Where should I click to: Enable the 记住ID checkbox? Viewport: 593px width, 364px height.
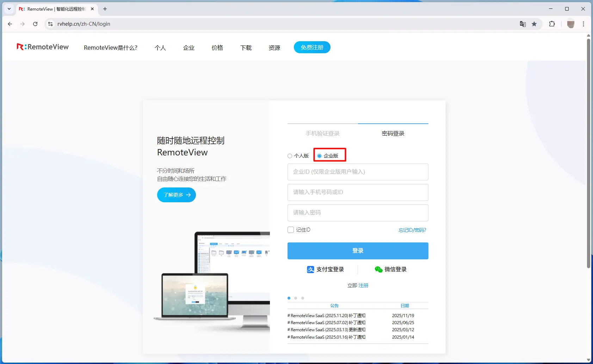coord(291,229)
